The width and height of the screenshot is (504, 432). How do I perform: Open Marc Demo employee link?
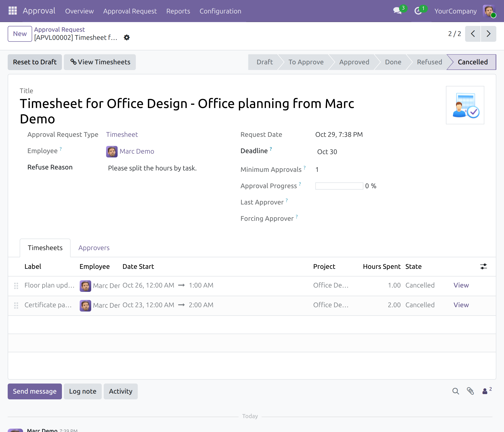(x=137, y=151)
